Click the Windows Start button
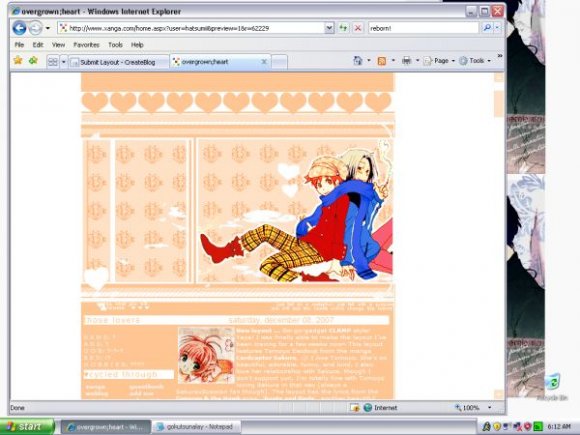This screenshot has width=580, height=435. pyautogui.click(x=27, y=427)
